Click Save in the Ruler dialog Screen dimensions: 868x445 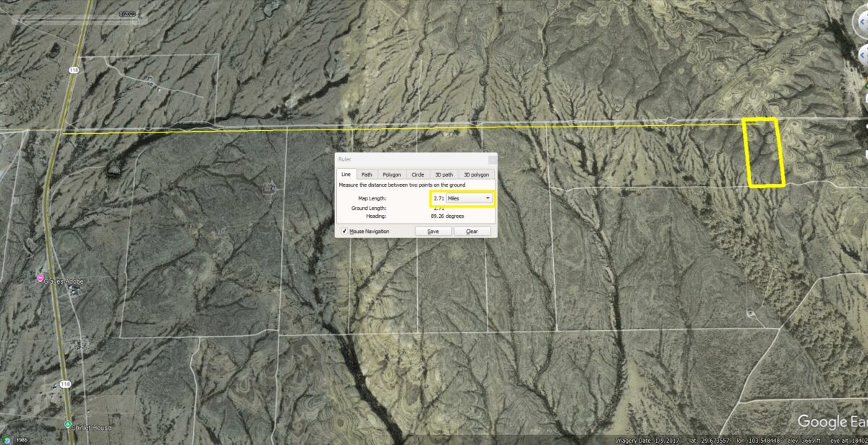tap(433, 232)
